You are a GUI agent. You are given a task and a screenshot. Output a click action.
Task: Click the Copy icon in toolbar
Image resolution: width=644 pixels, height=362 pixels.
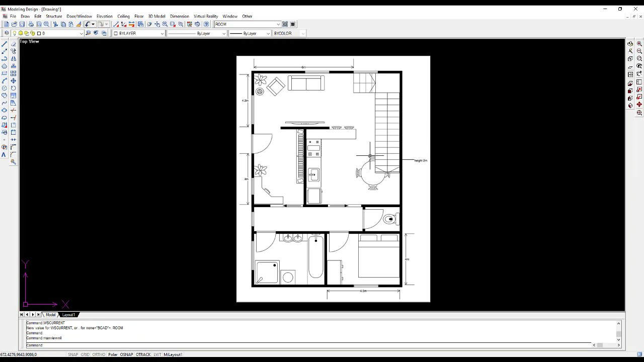(x=63, y=24)
